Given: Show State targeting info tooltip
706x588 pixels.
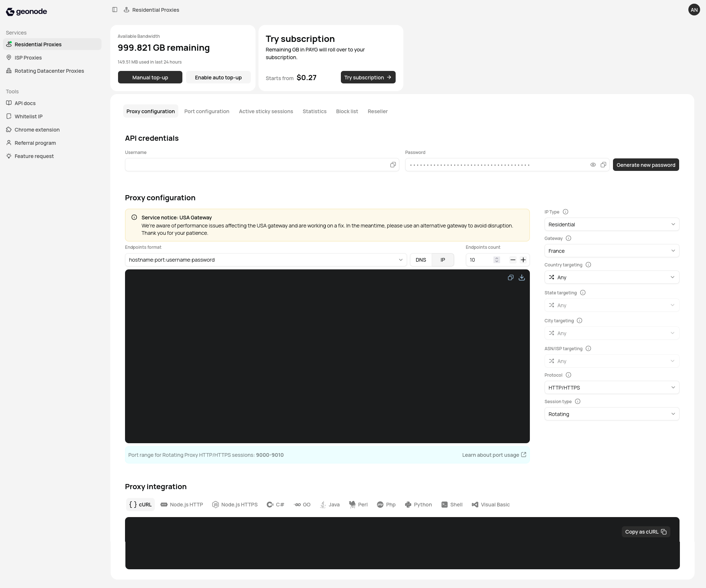Looking at the screenshot, I should coord(583,293).
